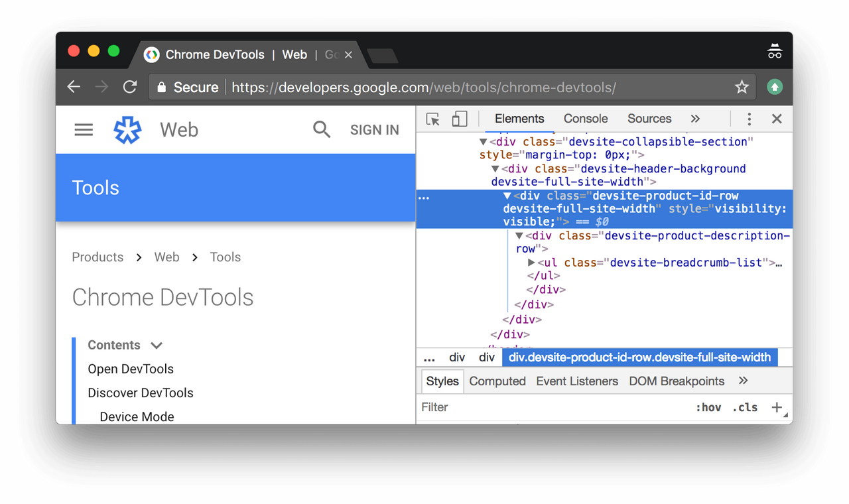
Task: Close the DevTools panel
Action: click(x=777, y=119)
